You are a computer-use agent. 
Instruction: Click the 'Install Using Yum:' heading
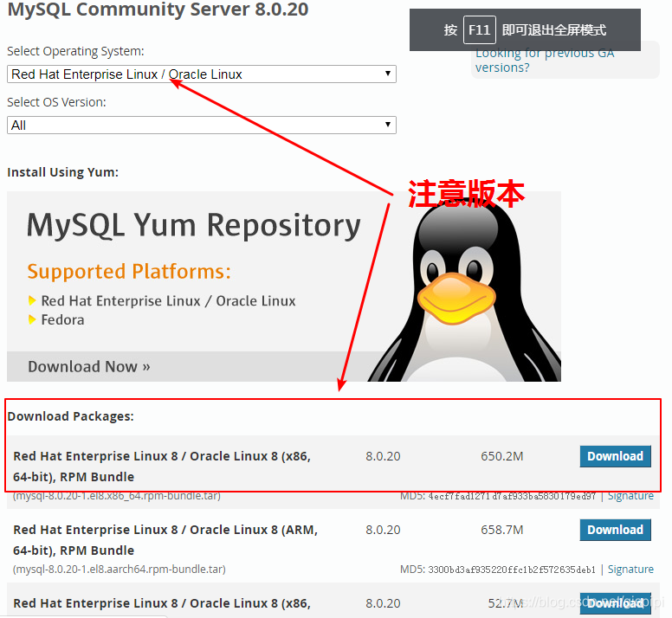click(x=63, y=172)
